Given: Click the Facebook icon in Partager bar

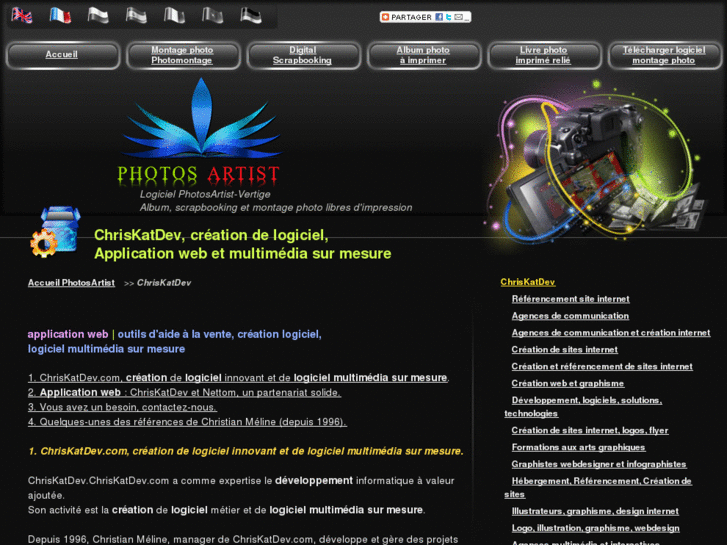Looking at the screenshot, I should tap(439, 17).
